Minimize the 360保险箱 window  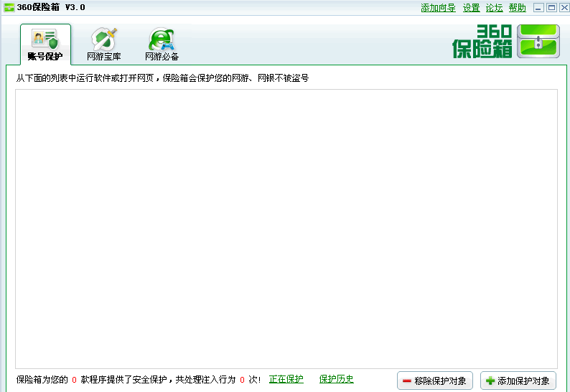tap(538, 8)
